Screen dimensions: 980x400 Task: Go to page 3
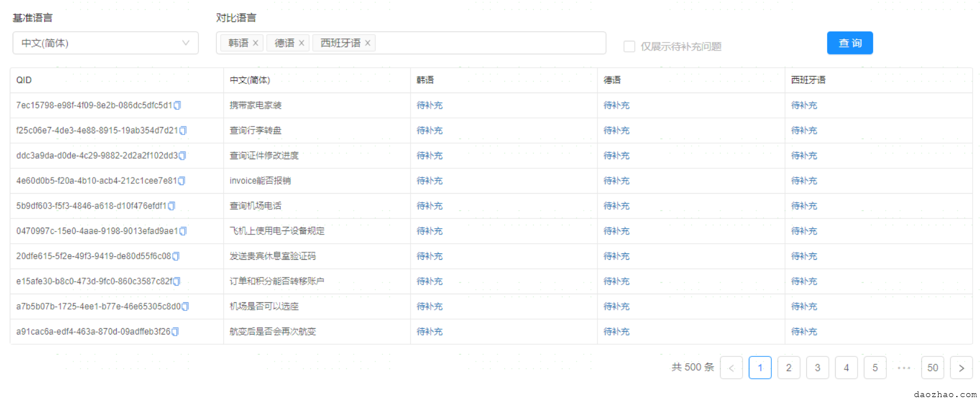click(818, 368)
